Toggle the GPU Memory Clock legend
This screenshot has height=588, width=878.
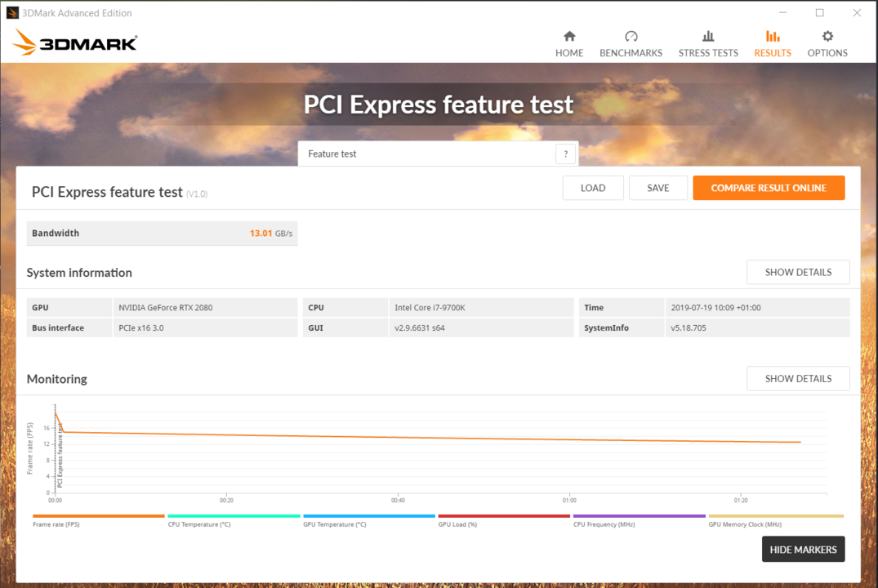point(776,520)
